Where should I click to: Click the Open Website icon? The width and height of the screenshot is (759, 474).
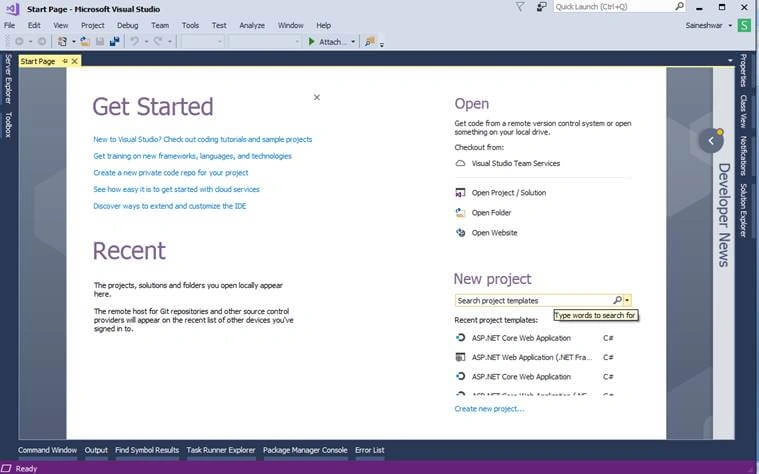pyautogui.click(x=460, y=233)
